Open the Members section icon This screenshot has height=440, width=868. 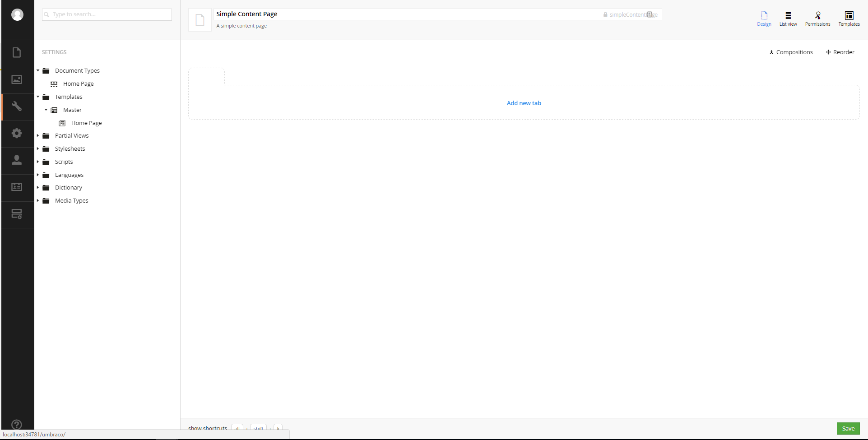(x=17, y=187)
